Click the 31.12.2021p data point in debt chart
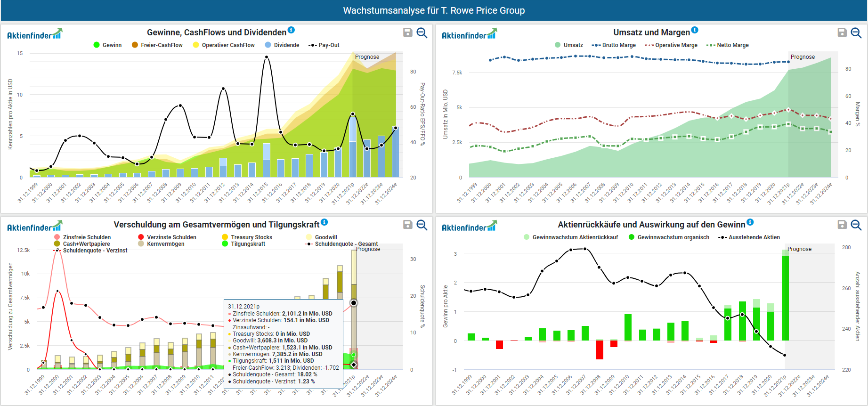Screen dimensions: 868x406 pos(354,303)
